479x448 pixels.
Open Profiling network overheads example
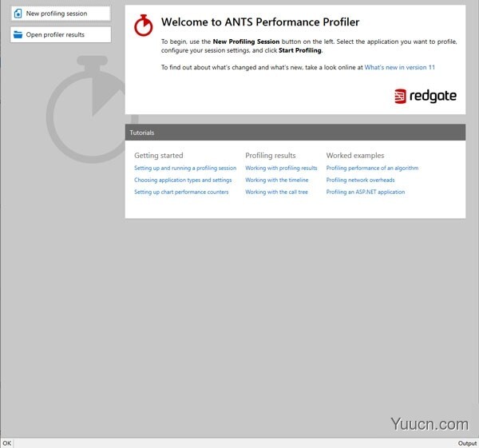(360, 180)
